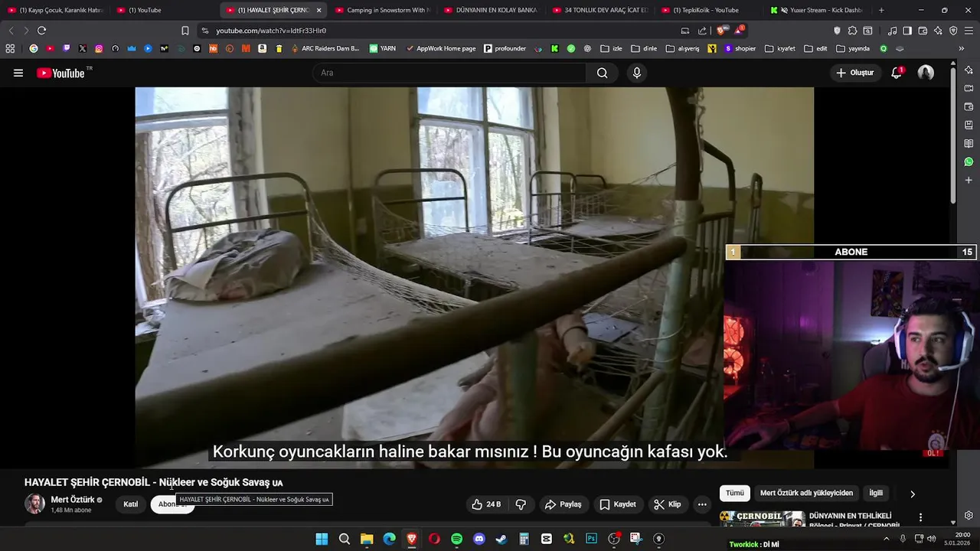Select the Tümü filter chip
The width and height of the screenshot is (980, 551).
coord(734,493)
